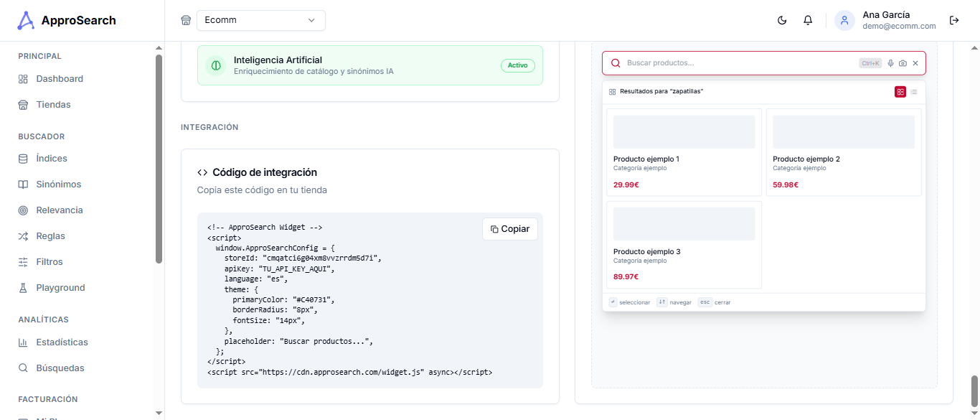980x420 pixels.
Task: Click the Relevancia target icon
Action: pyautogui.click(x=23, y=210)
